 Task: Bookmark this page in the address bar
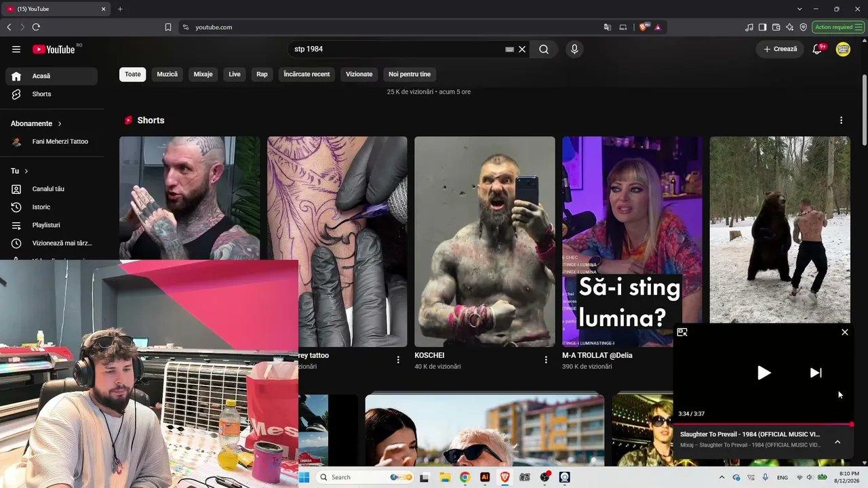click(168, 27)
